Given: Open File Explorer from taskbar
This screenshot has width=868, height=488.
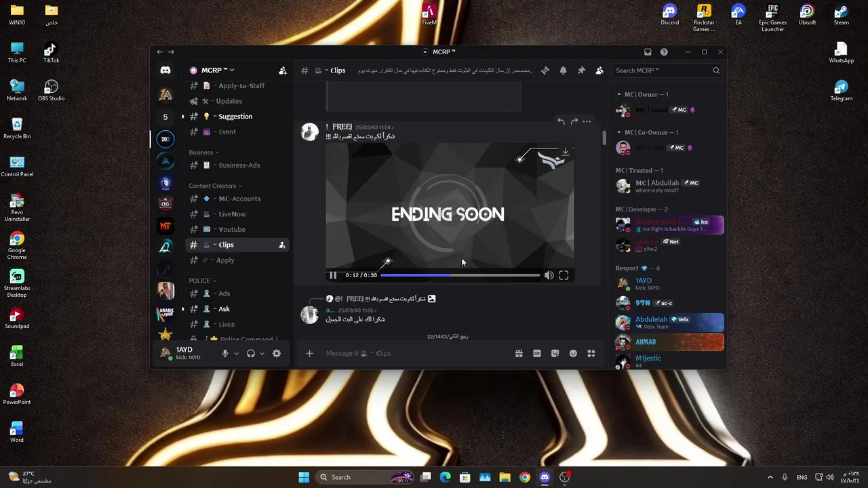Looking at the screenshot, I should pyautogui.click(x=505, y=477).
